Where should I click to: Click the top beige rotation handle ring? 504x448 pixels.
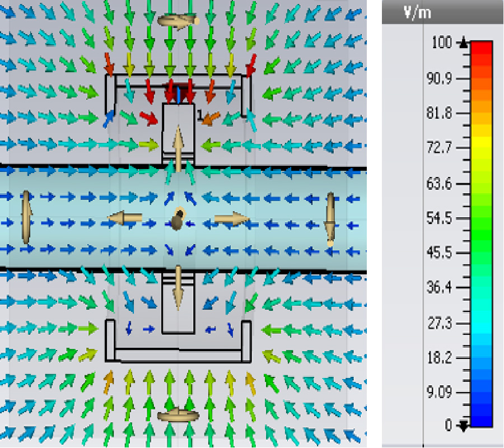coord(178,21)
